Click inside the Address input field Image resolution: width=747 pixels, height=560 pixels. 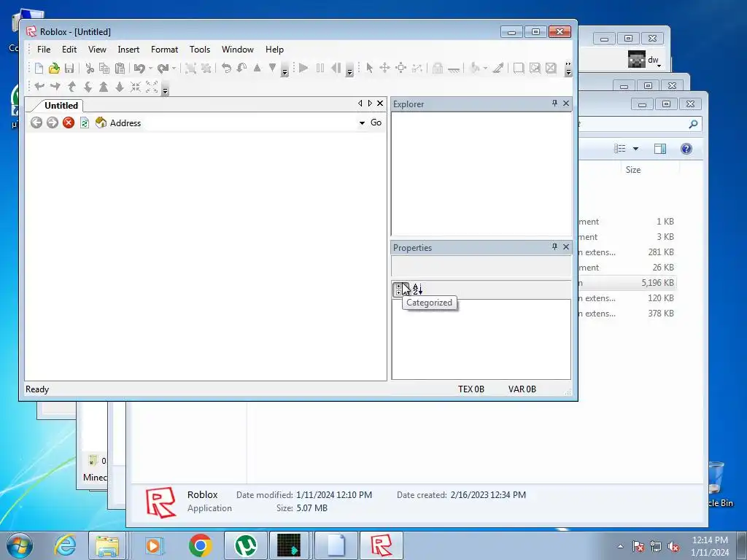249,122
